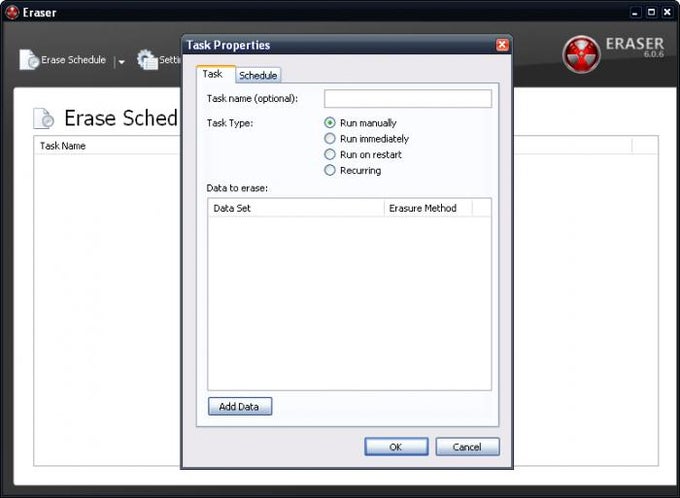Open the Task tab

[x=212, y=74]
